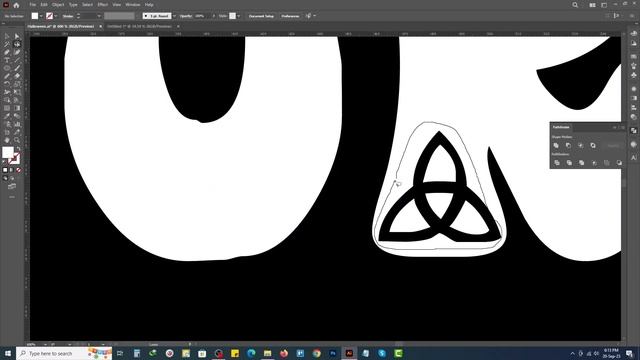
Task: Open the File menu
Action: [33, 5]
